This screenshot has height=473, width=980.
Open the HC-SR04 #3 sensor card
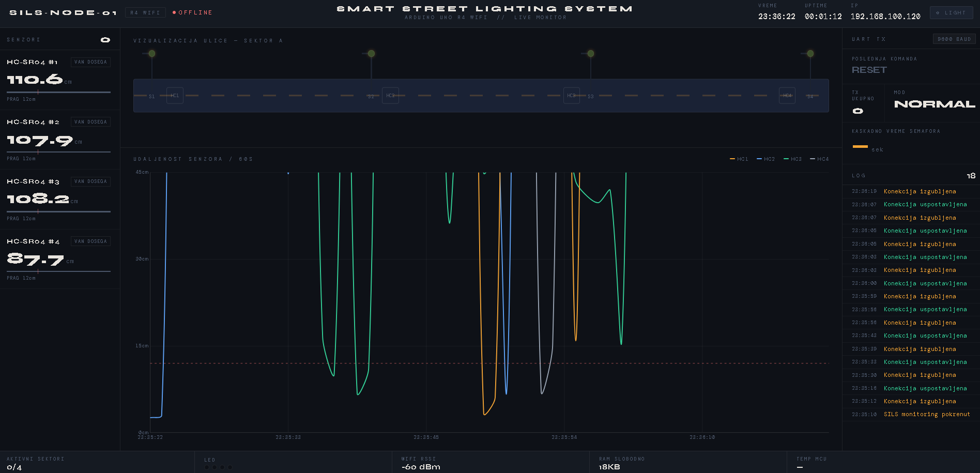tap(60, 200)
